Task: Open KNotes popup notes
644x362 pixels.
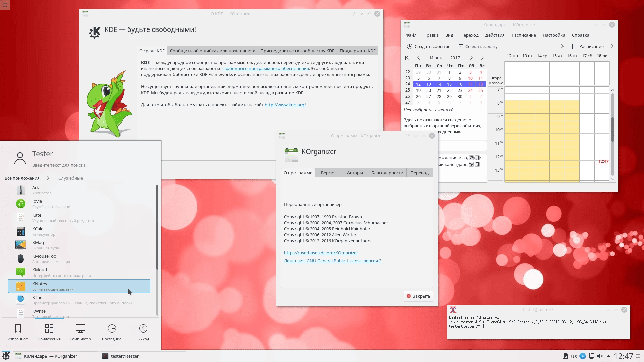Action: (x=79, y=286)
